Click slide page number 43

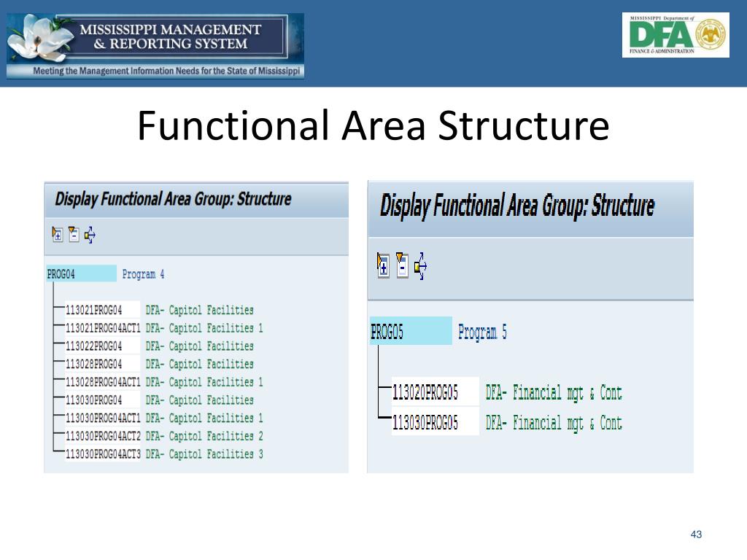[x=696, y=534]
